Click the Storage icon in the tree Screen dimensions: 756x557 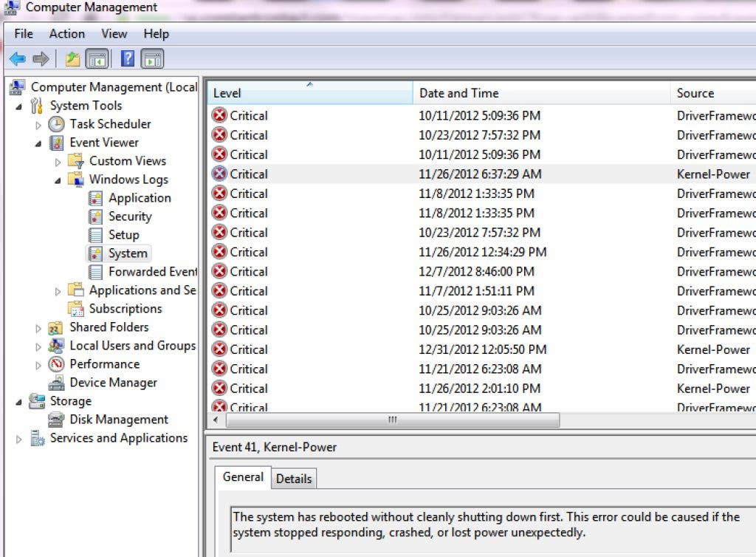point(37,400)
